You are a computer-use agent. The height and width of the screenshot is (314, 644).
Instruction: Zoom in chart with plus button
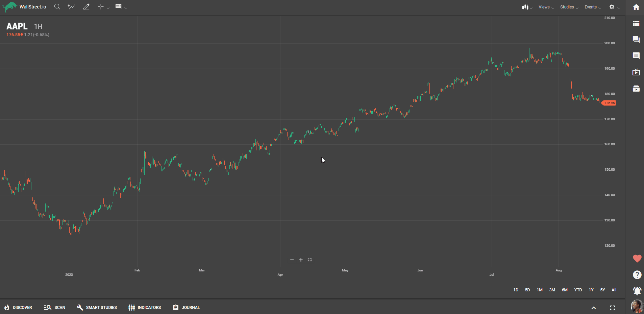click(x=301, y=260)
